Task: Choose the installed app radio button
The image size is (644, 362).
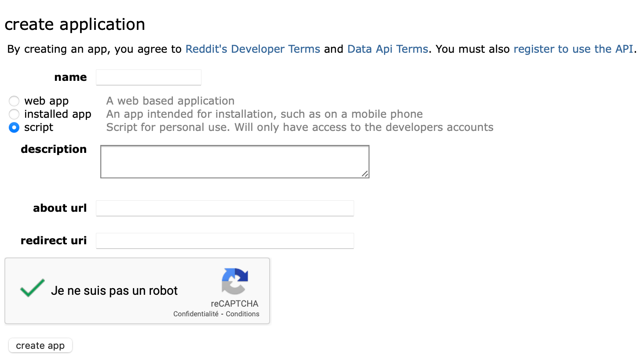Action: tap(14, 114)
